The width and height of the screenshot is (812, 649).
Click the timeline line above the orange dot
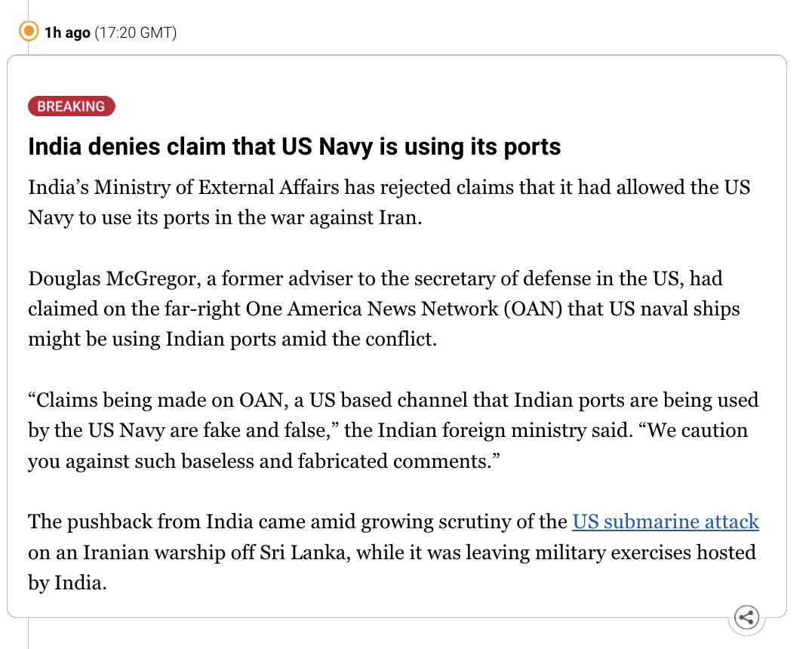pyautogui.click(x=29, y=9)
